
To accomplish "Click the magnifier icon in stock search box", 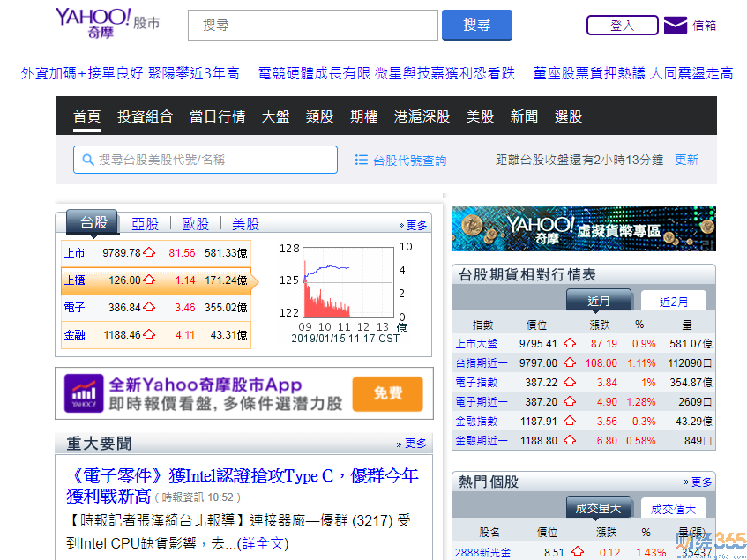I will coord(88,160).
